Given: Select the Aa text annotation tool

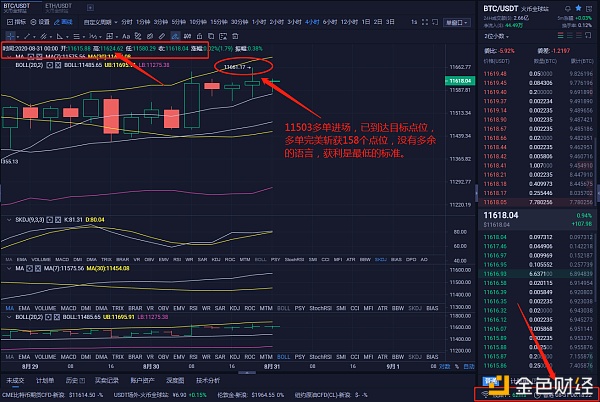Looking at the screenshot, I should 126,36.
